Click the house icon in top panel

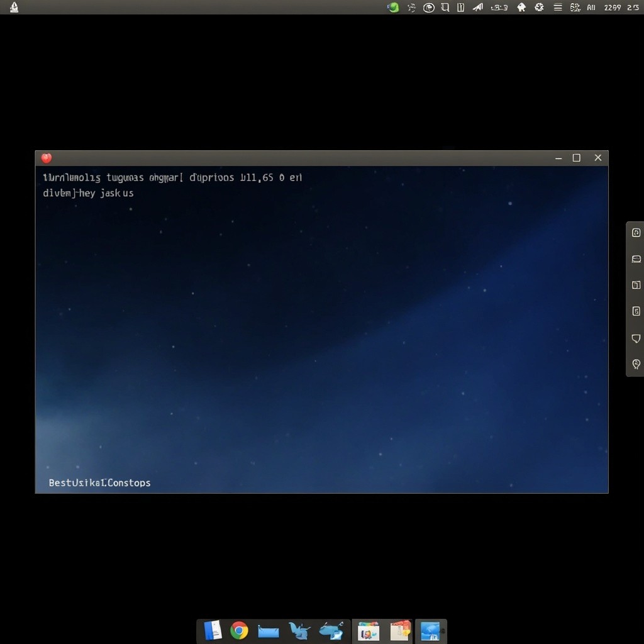[x=521, y=8]
